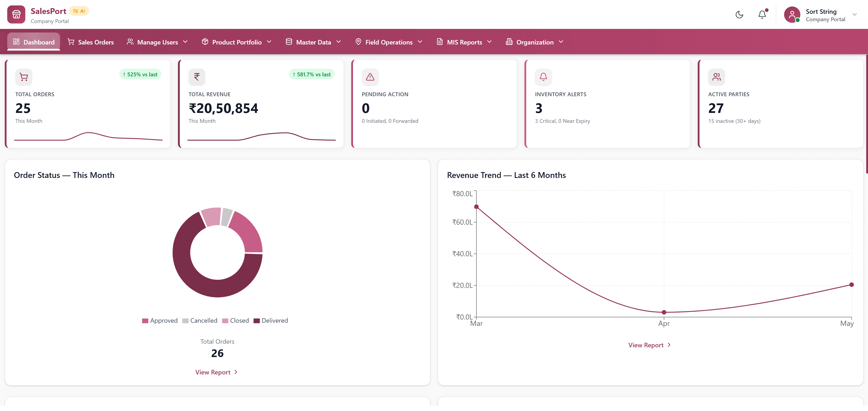Expand the Sort String profile chevron

854,14
